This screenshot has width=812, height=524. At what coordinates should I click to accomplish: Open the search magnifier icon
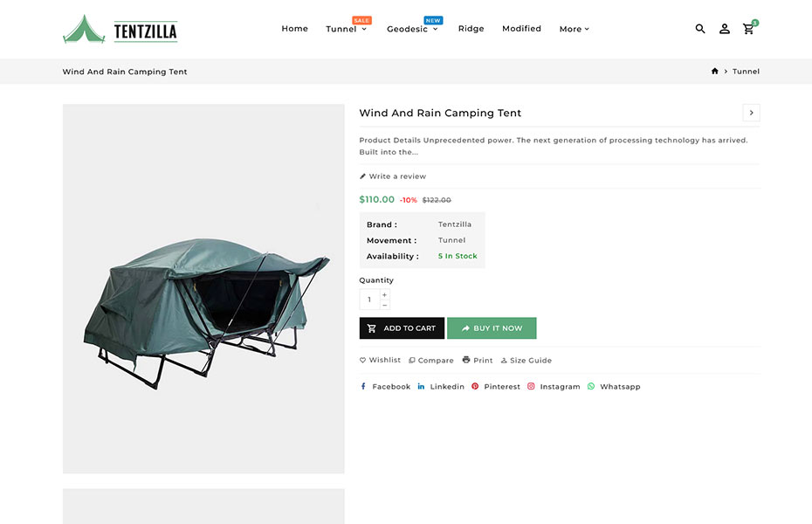click(700, 29)
